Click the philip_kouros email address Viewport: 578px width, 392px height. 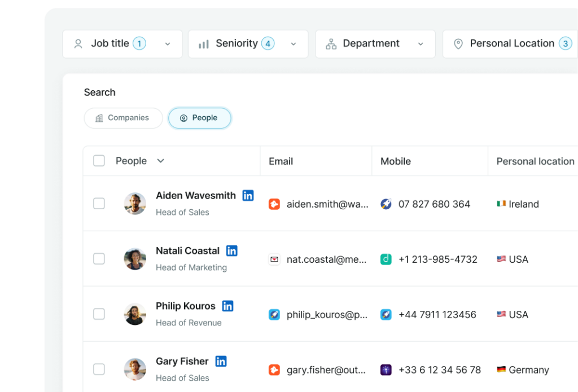327,315
